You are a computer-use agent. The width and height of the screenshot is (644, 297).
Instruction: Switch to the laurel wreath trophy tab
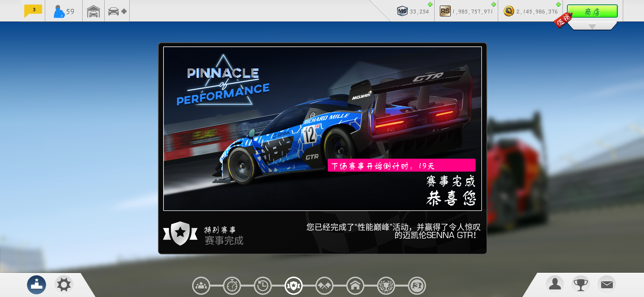(x=386, y=286)
